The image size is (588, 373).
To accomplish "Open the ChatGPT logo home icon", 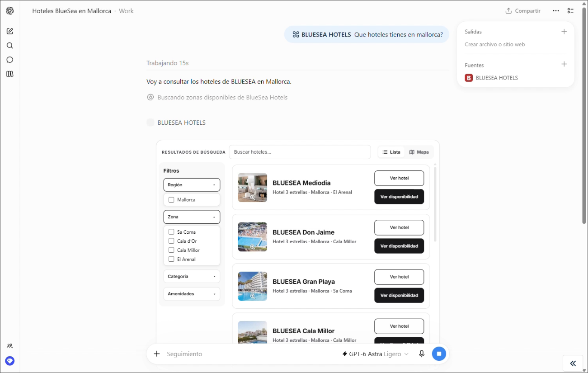I will tap(10, 11).
